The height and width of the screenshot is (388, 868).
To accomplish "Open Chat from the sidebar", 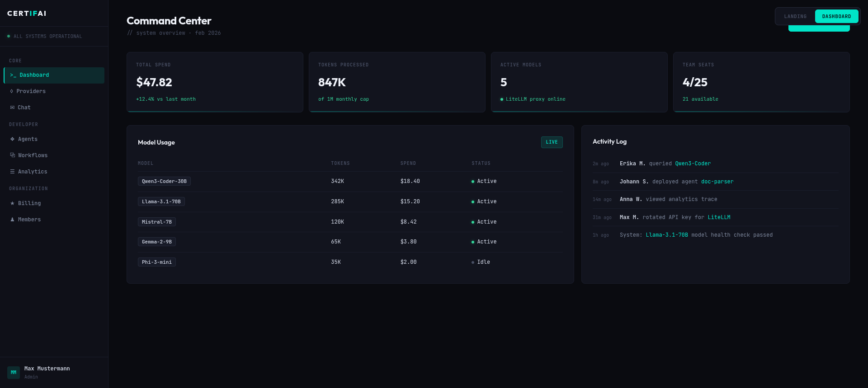I will coord(24,108).
